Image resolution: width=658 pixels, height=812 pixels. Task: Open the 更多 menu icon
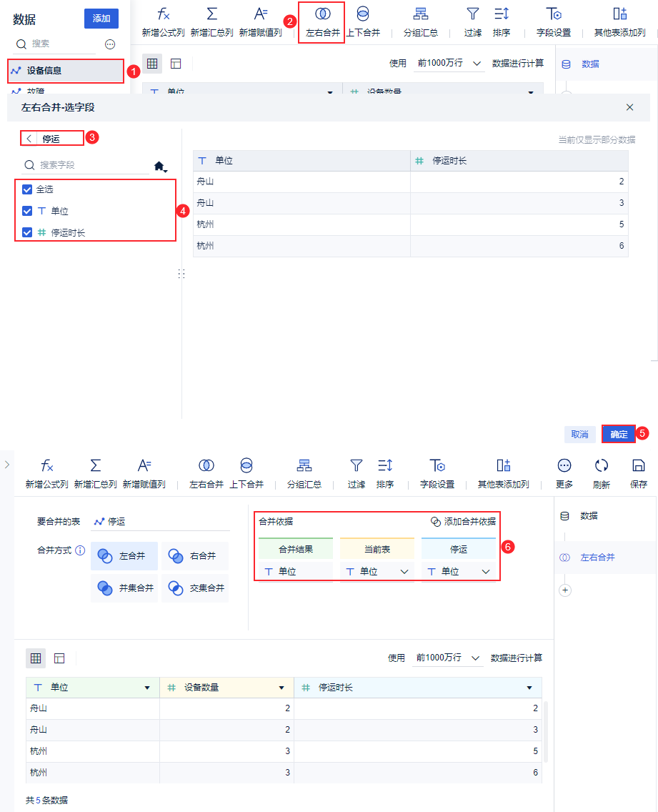[x=564, y=465]
